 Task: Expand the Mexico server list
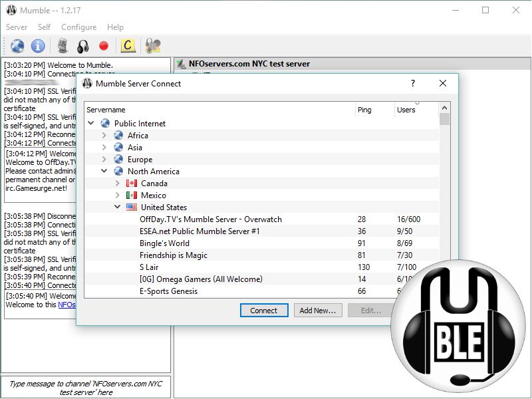[118, 195]
